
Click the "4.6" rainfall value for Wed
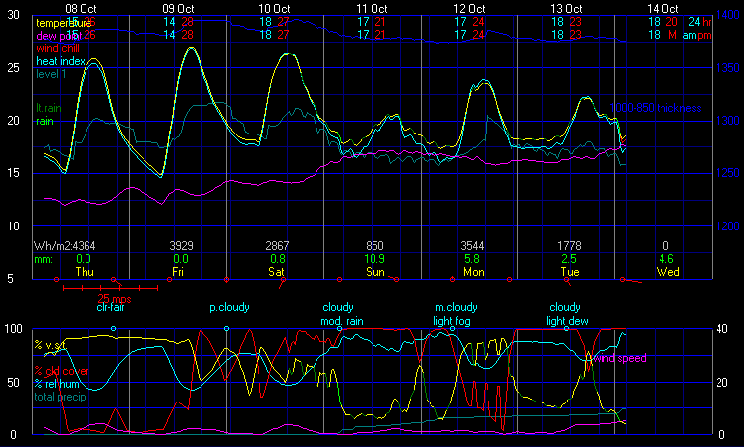pos(666,259)
